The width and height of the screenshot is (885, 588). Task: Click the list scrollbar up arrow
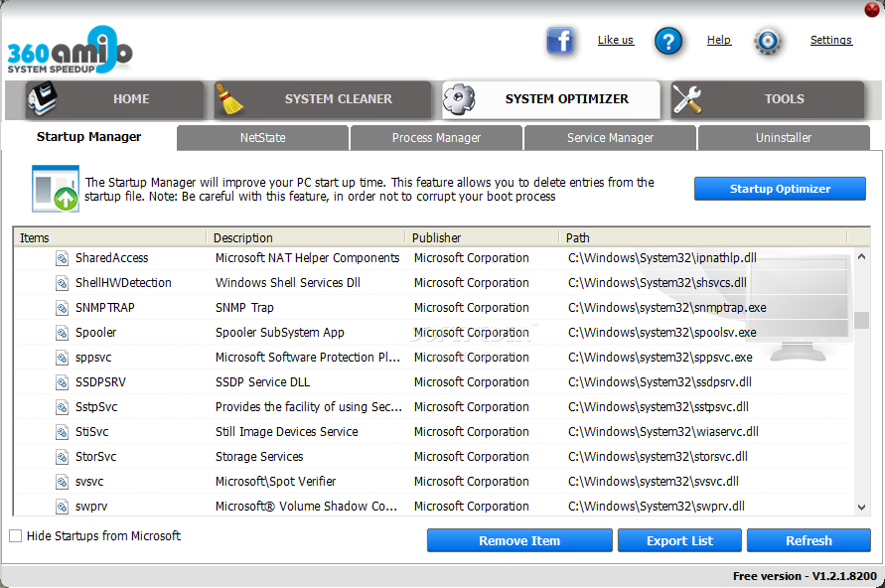tap(861, 257)
